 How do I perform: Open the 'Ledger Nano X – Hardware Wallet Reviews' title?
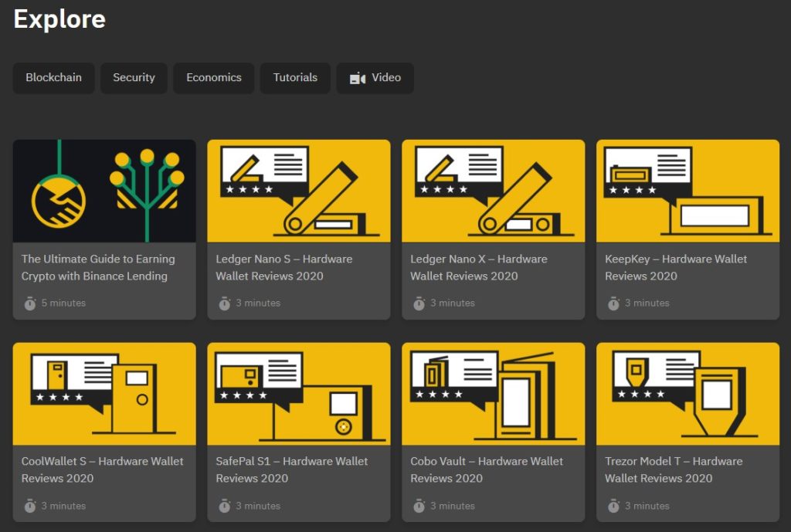(x=479, y=267)
